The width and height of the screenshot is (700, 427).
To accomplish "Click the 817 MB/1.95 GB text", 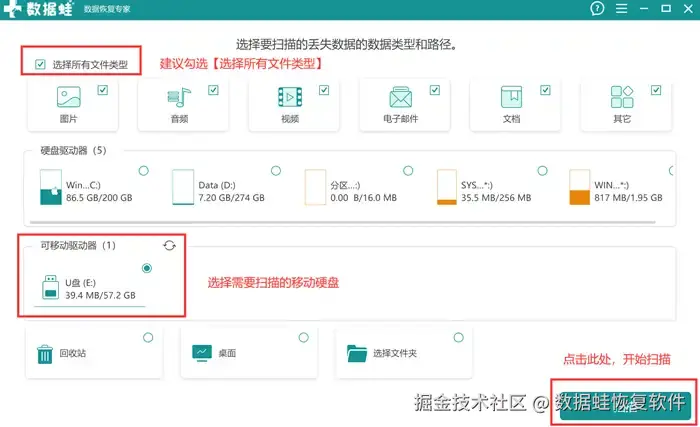I will click(628, 198).
